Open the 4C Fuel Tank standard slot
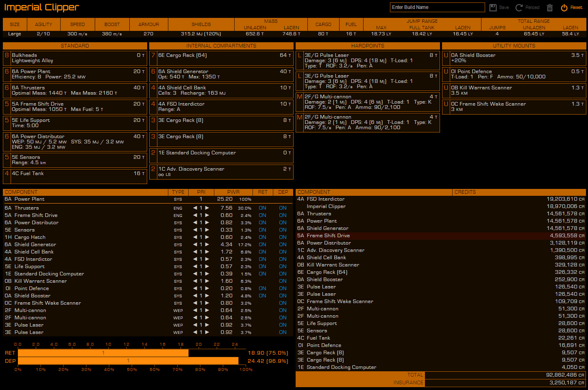This screenshot has height=390, width=588. point(75,176)
